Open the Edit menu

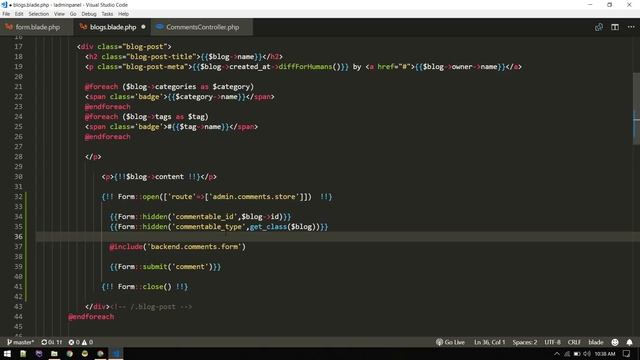click(19, 14)
